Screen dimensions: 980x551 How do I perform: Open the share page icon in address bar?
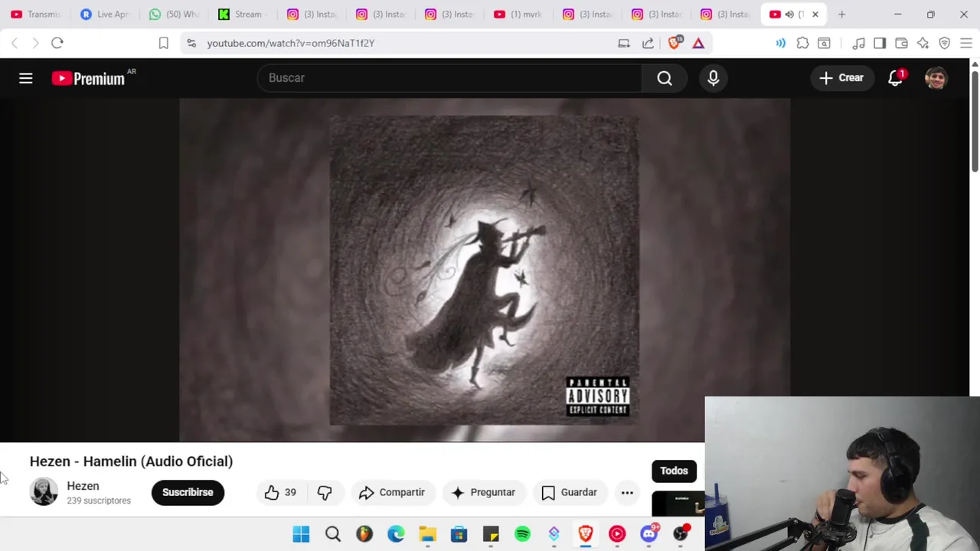[x=648, y=43]
